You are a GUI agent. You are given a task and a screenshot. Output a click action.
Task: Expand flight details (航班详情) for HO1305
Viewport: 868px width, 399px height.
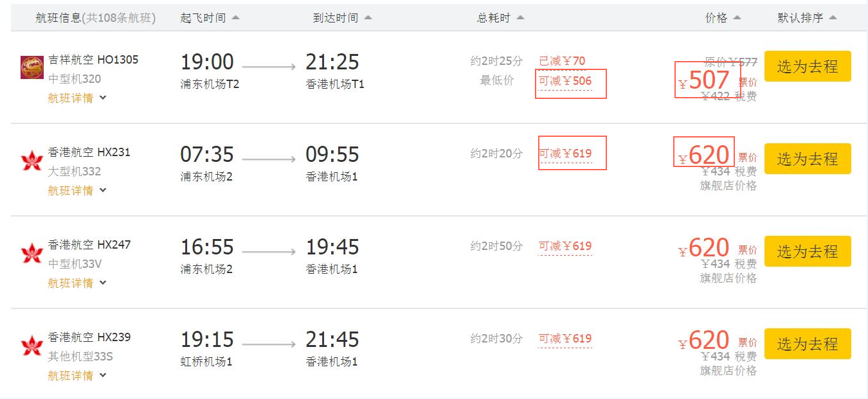[x=77, y=98]
